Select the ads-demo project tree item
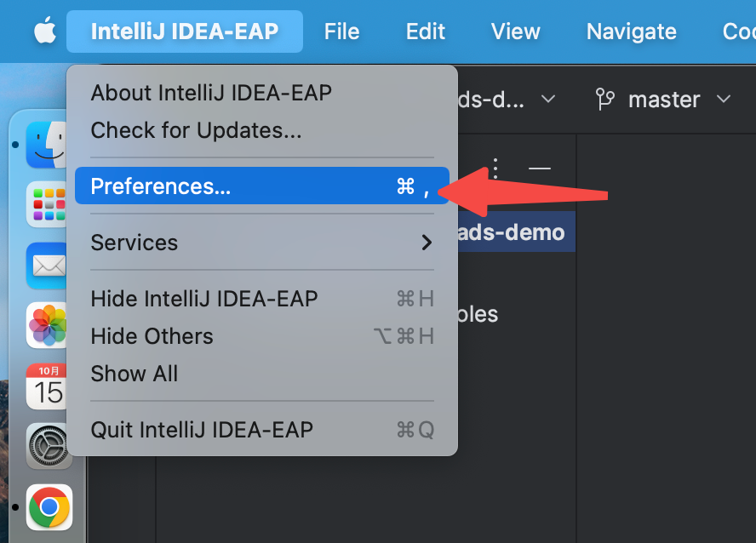The image size is (756, 543). (x=515, y=231)
